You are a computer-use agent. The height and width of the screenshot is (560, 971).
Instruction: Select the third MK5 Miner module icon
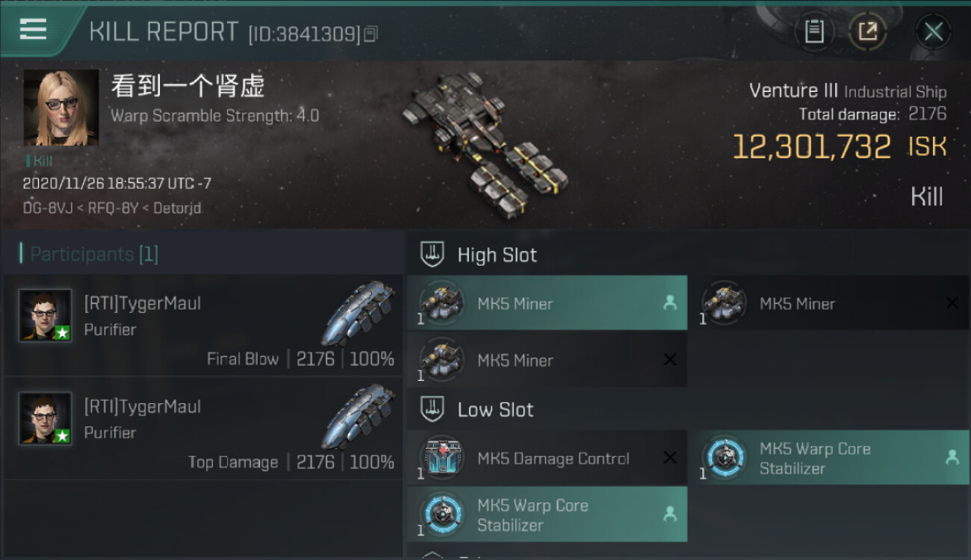coord(441,360)
